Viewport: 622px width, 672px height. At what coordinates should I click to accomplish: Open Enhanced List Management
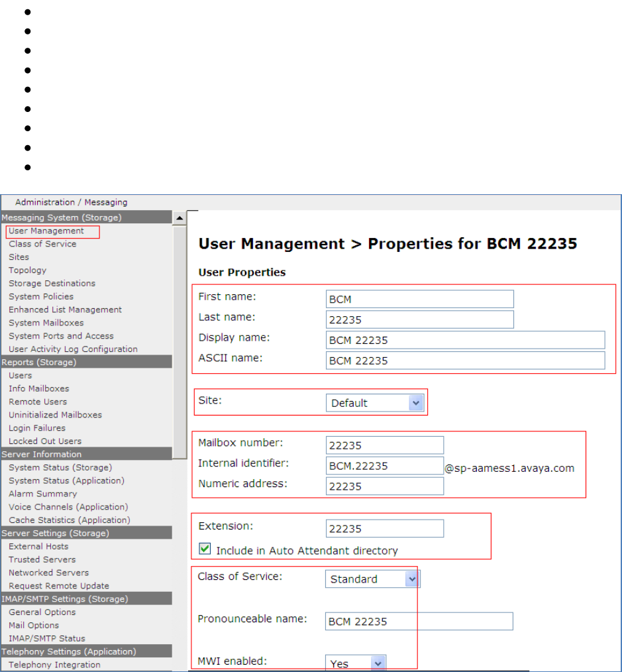tap(65, 310)
